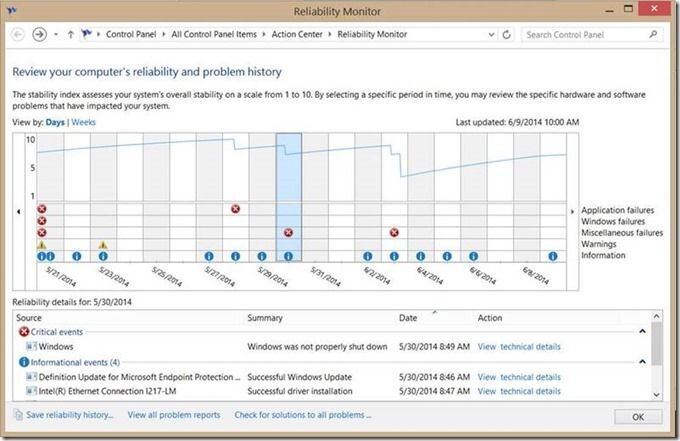Navigate to All Control Panel Items breadcrumb
680x441 pixels.
214,34
